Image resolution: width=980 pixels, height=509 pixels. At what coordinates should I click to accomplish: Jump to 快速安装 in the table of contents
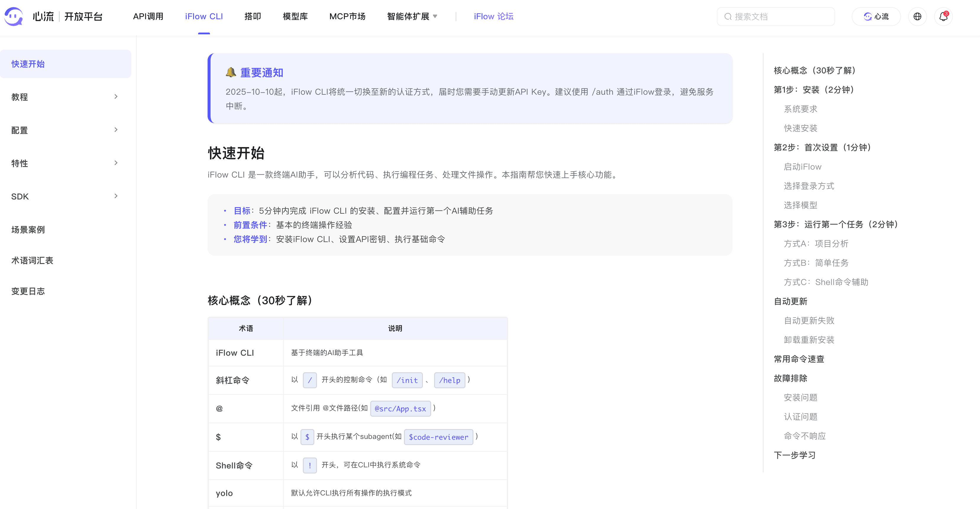point(801,128)
